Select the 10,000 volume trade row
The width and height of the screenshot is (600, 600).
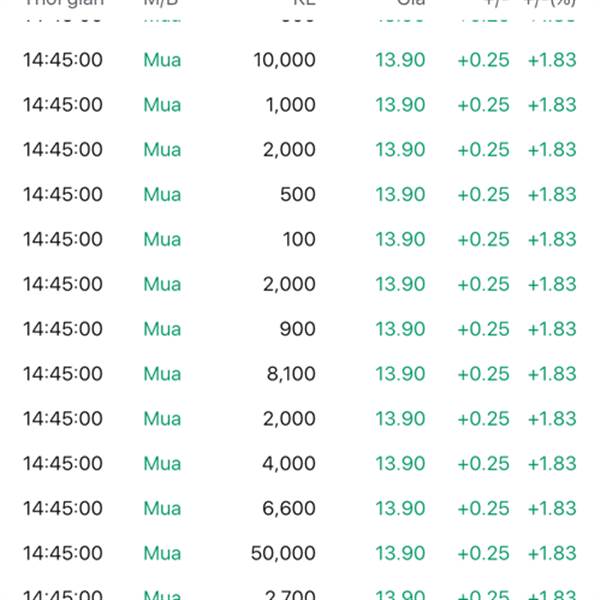pyautogui.click(x=300, y=60)
